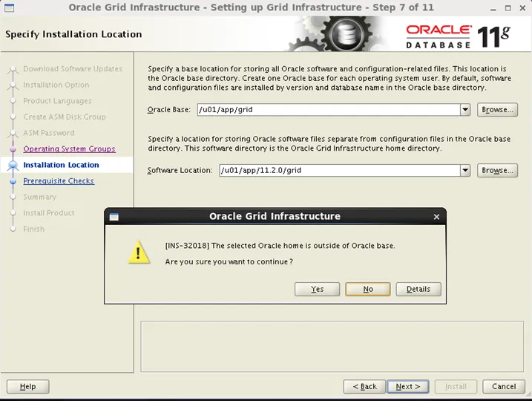
Task: Cancel the Grid Infrastructure installation
Action: [x=504, y=386]
